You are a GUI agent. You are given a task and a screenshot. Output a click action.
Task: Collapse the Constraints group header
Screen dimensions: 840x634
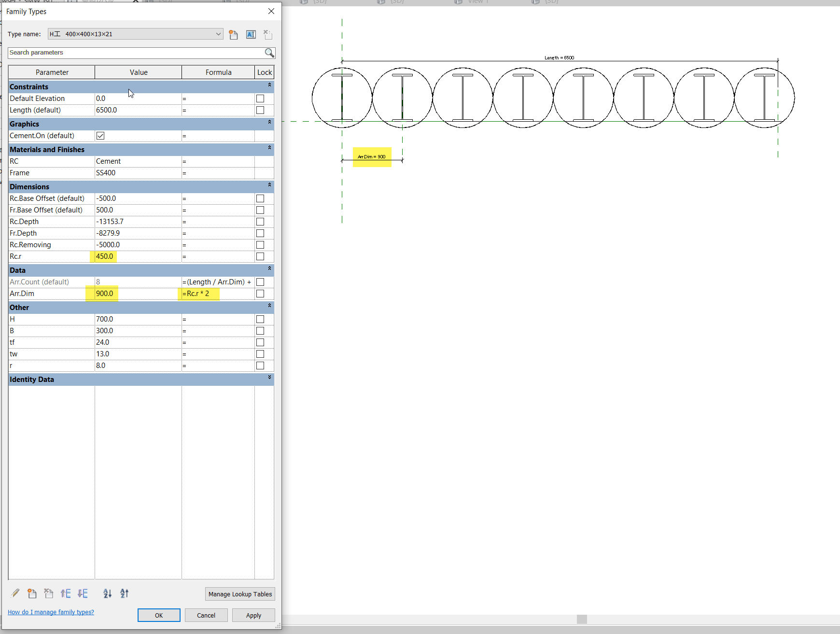coord(269,86)
